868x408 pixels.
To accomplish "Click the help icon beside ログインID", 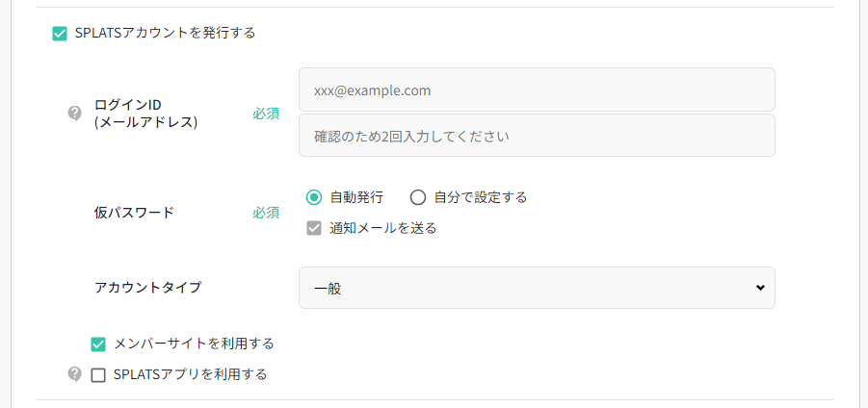I will coord(75,114).
